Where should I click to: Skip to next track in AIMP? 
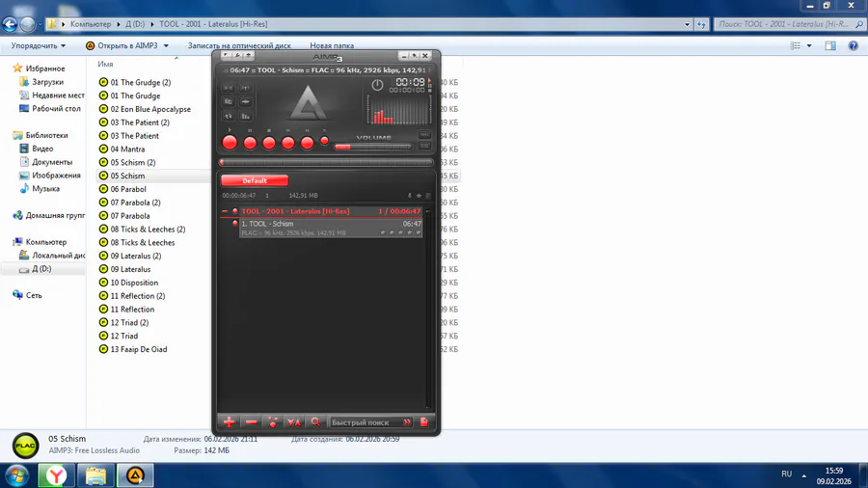tap(307, 144)
